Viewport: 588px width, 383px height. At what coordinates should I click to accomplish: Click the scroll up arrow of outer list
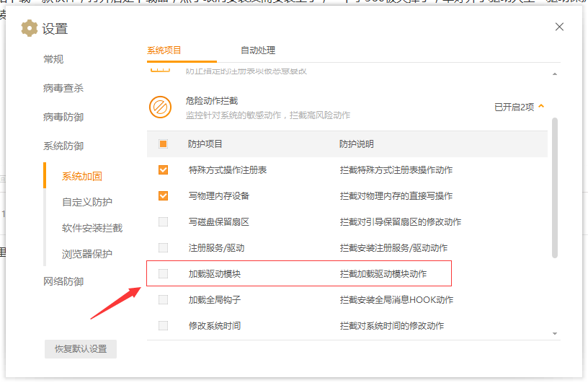[555, 74]
